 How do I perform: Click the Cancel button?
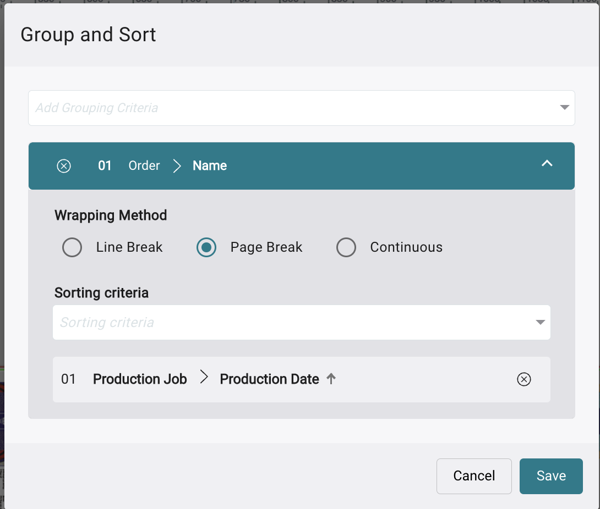(474, 476)
